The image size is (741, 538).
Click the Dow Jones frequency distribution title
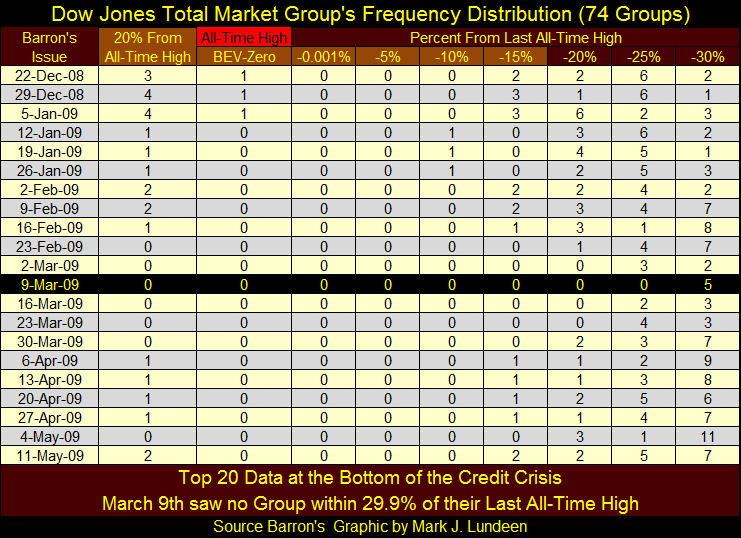click(370, 15)
